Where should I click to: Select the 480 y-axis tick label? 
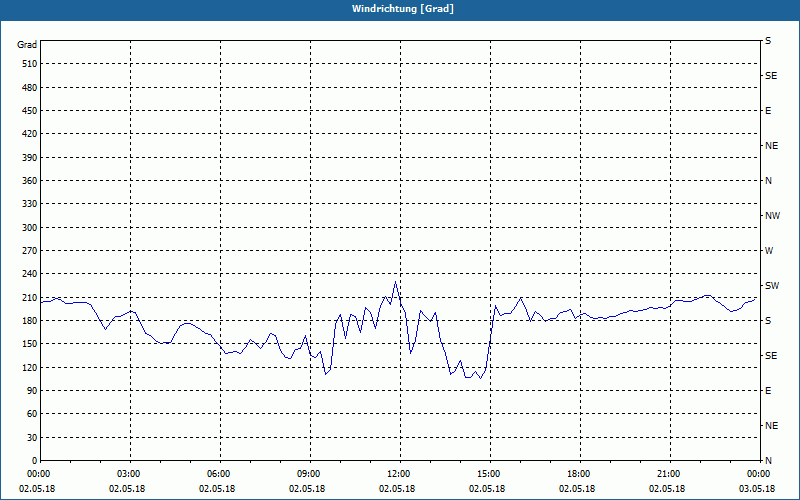30,87
